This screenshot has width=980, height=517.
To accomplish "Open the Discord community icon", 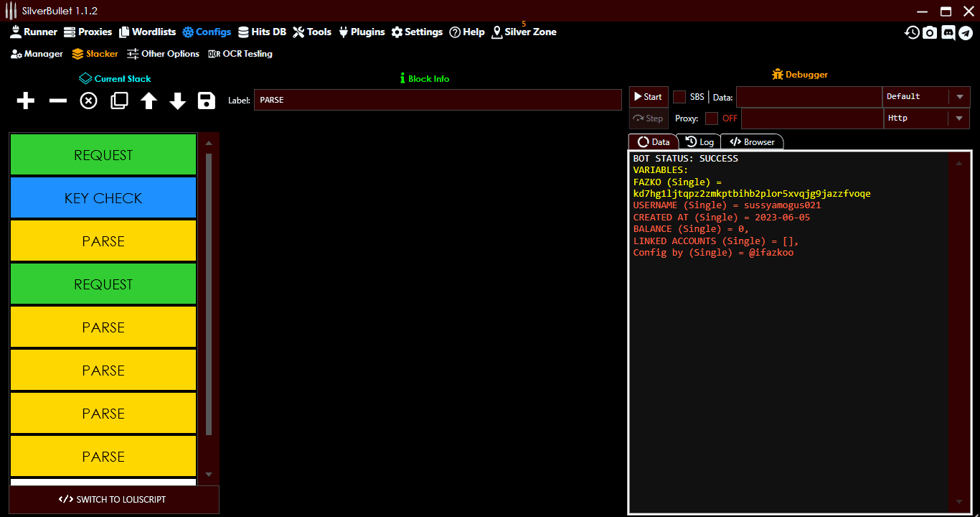I will [x=948, y=32].
